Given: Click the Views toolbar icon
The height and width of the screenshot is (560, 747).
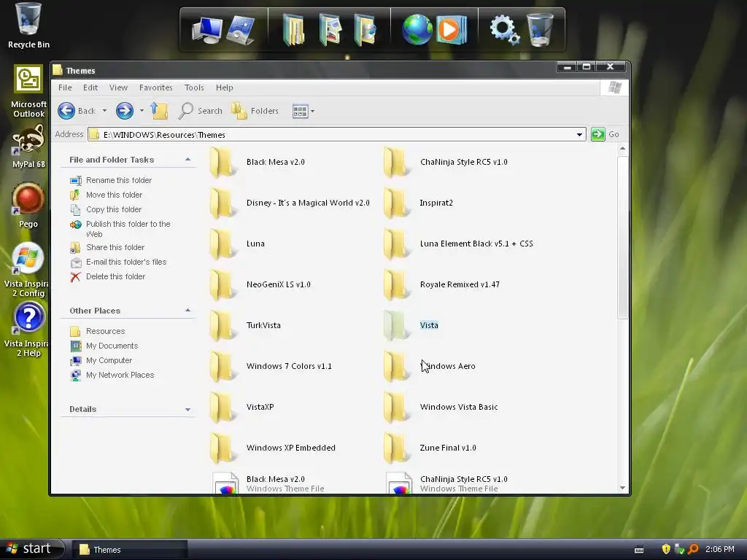Looking at the screenshot, I should click(300, 112).
